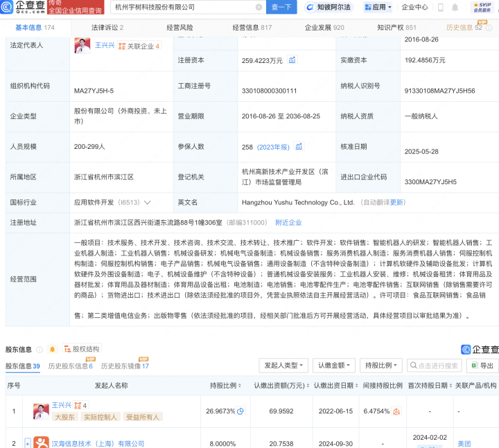Switch to 企业发展 tab
This screenshot has height=448, width=499.
point(324,27)
